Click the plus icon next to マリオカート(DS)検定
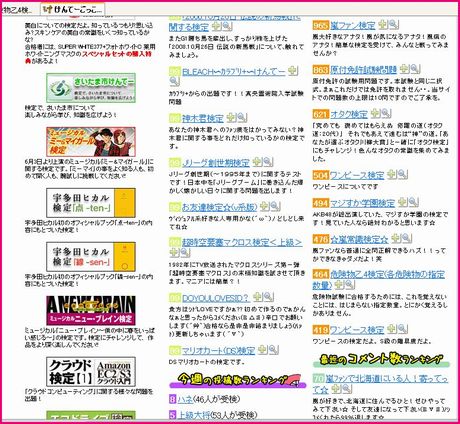The image size is (460, 424). pyautogui.click(x=263, y=350)
